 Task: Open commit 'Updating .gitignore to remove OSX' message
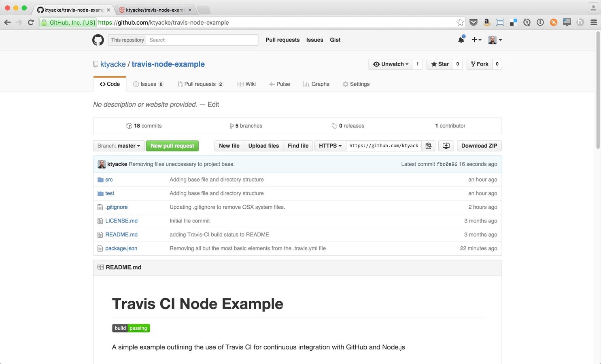point(227,207)
